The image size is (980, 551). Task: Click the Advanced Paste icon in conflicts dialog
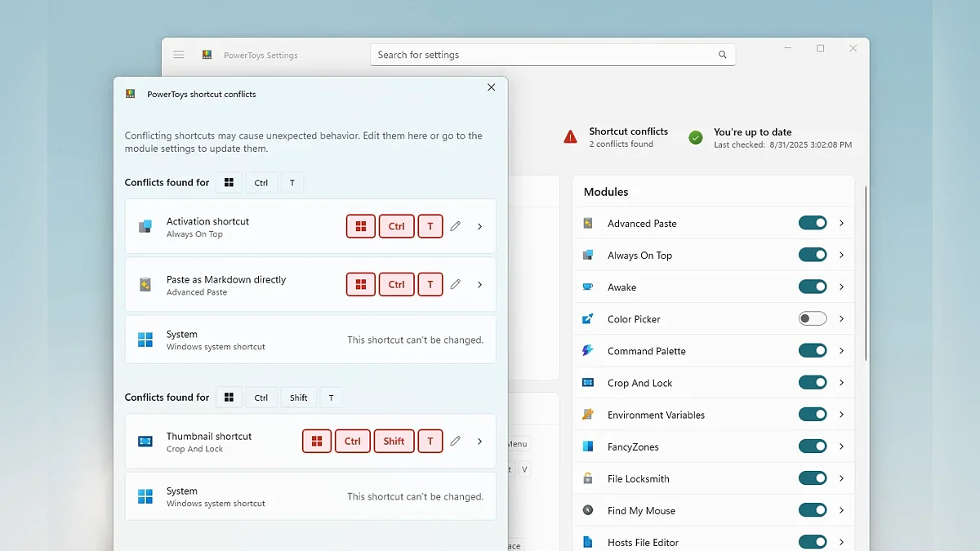[145, 284]
